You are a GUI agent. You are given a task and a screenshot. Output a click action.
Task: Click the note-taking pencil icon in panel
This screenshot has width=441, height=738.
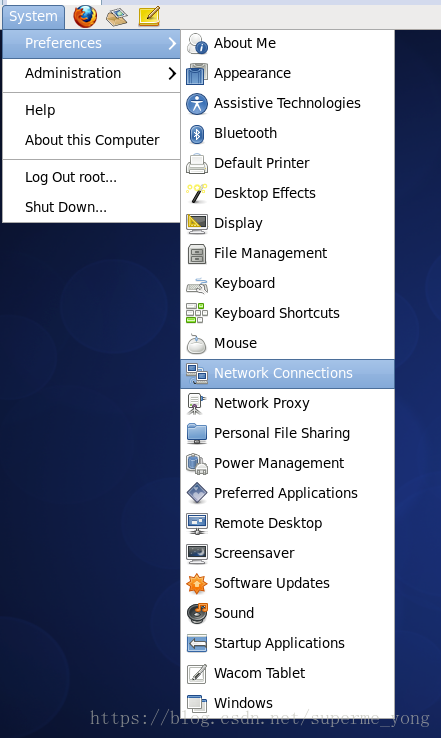point(150,16)
